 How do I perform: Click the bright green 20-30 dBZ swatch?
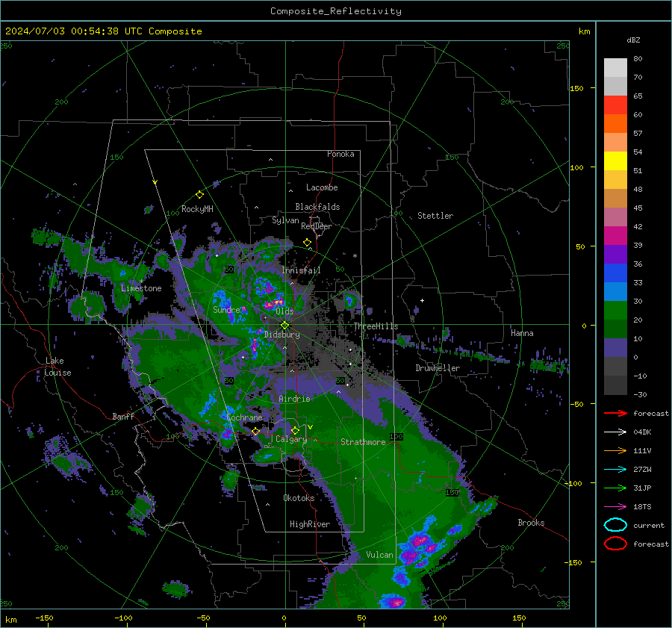pyautogui.click(x=615, y=311)
